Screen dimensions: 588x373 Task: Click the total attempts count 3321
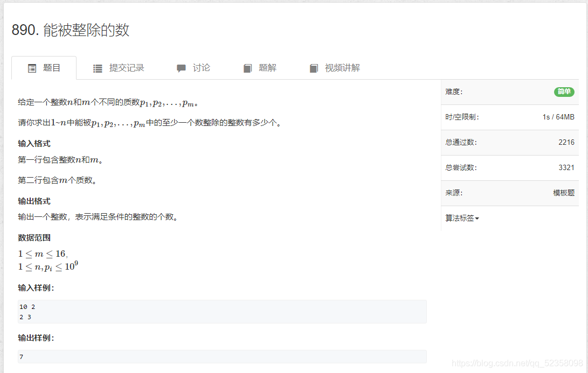tap(566, 167)
